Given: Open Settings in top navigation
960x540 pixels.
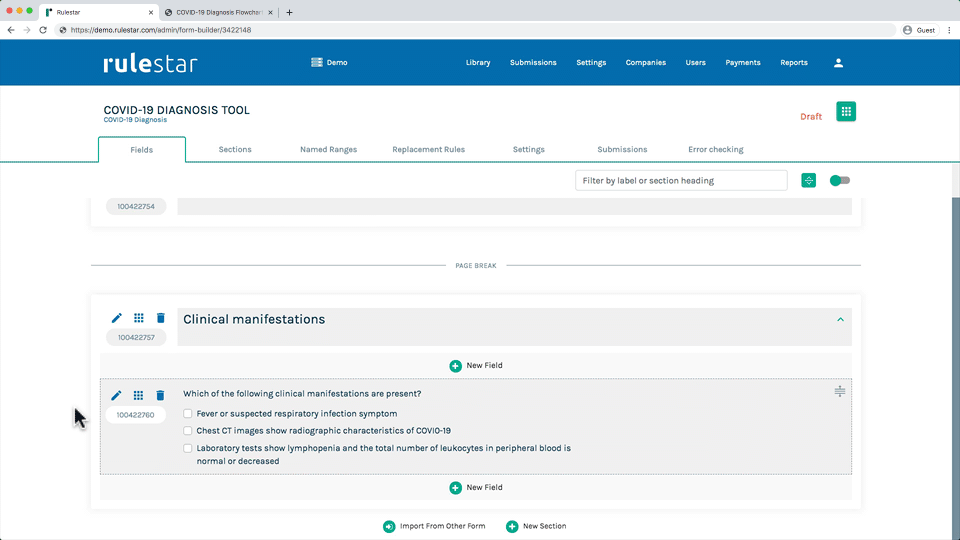Looking at the screenshot, I should coord(591,62).
